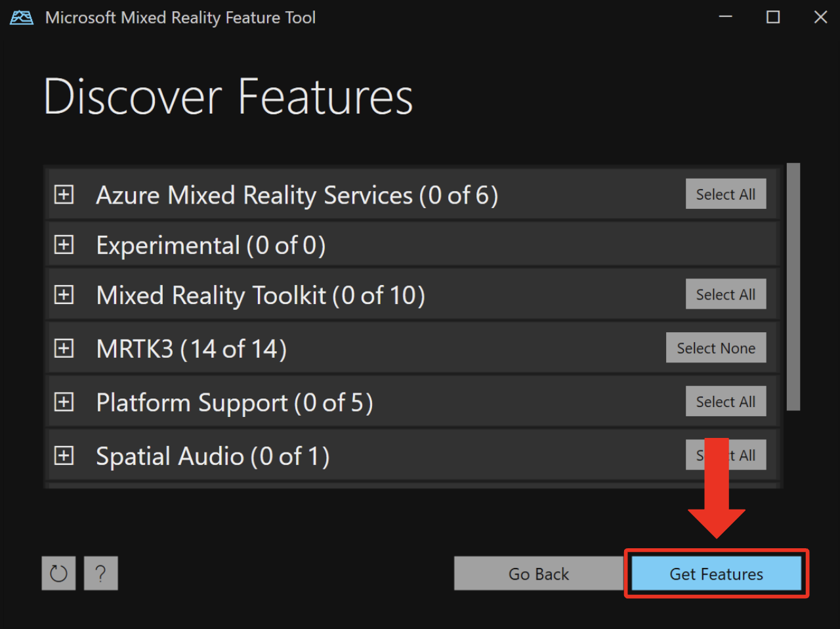Click the Go Back button

[539, 574]
